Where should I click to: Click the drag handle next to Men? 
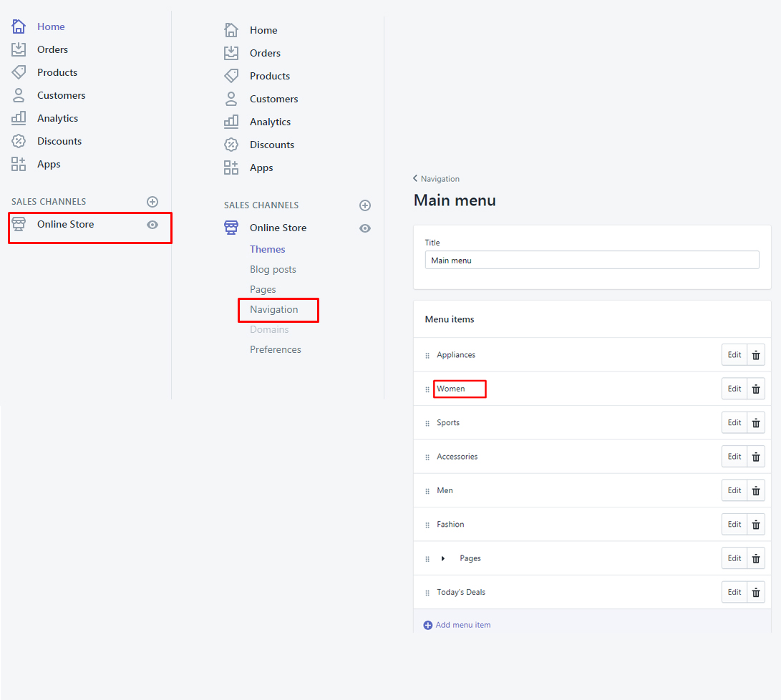click(427, 491)
